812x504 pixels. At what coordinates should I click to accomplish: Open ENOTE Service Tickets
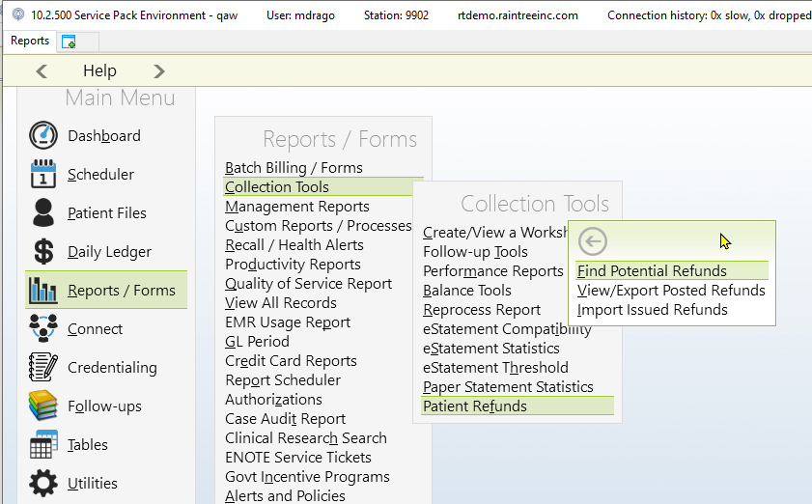[x=297, y=458]
